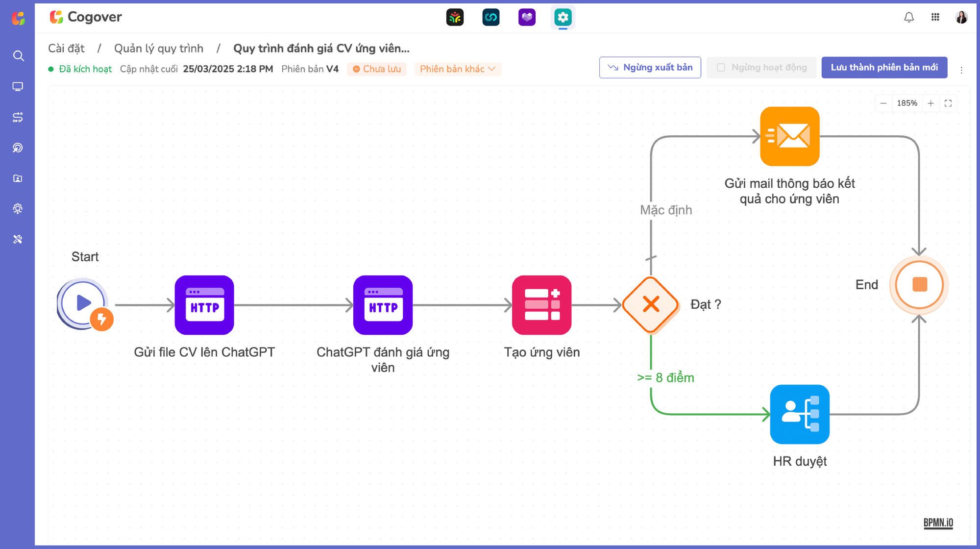Image resolution: width=980 pixels, height=549 pixels.
Task: Select the HR duyệt approval node
Action: [x=799, y=414]
